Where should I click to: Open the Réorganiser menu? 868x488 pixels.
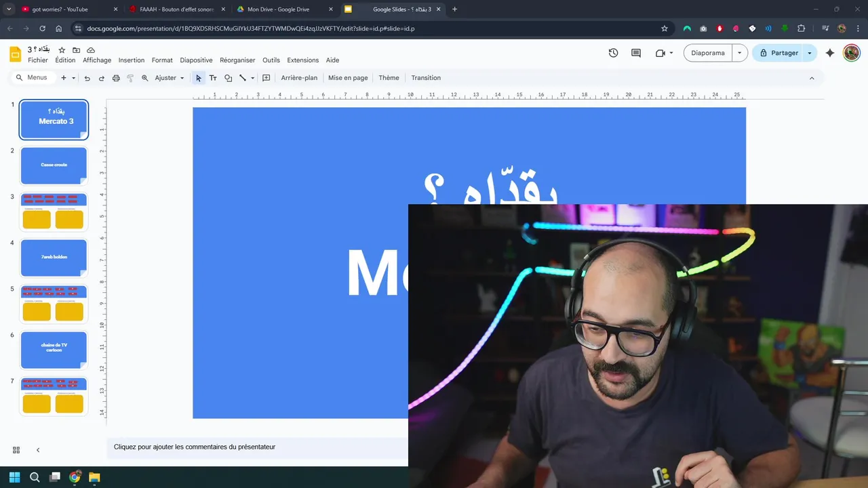coord(237,60)
